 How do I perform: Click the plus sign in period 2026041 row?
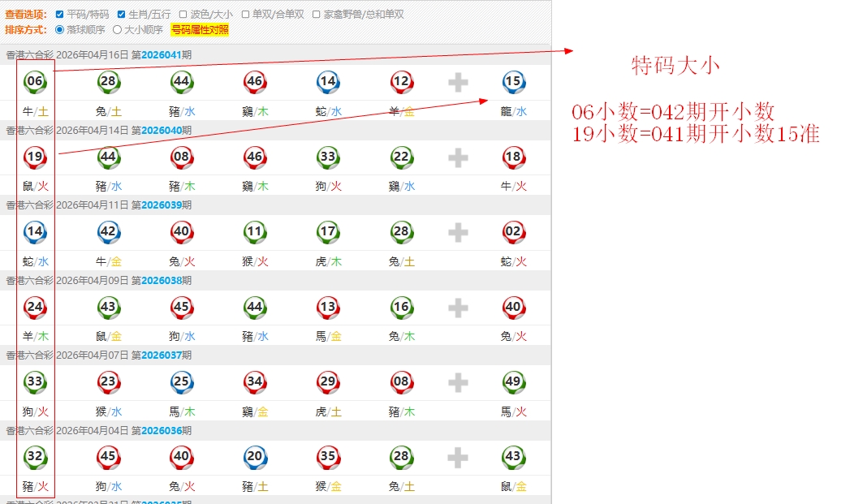[x=459, y=82]
